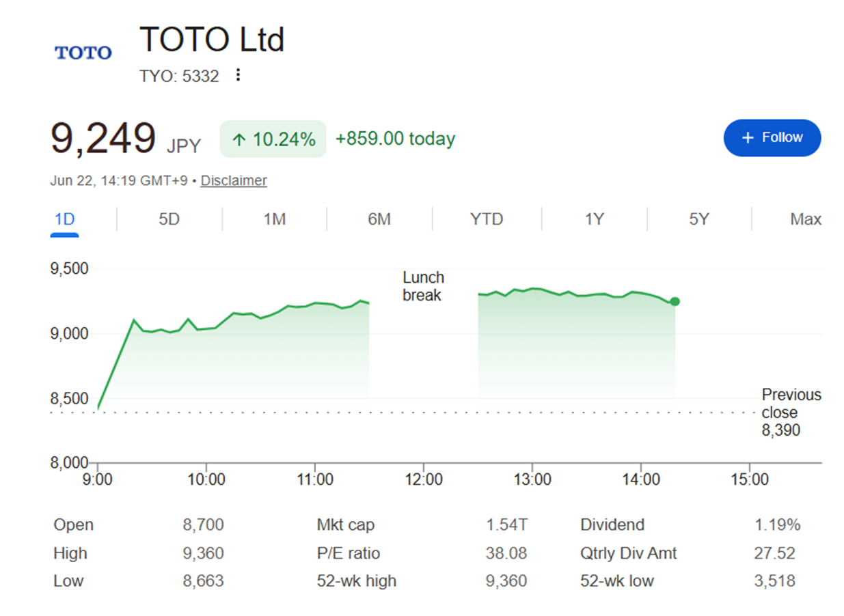Viewport: 844px width, 616px height.
Task: Click the Lunch break label on chart
Action: click(x=423, y=286)
